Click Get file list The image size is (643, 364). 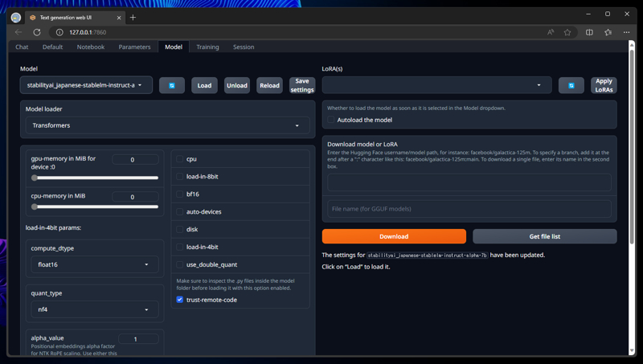pos(545,236)
